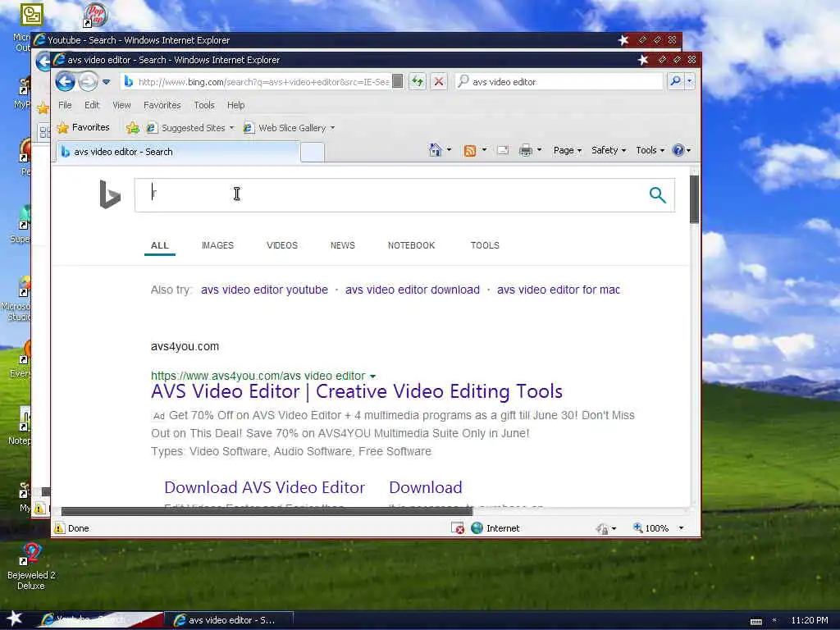Click the search magnifier button in IE toolbar
The width and height of the screenshot is (840, 630).
click(x=676, y=81)
